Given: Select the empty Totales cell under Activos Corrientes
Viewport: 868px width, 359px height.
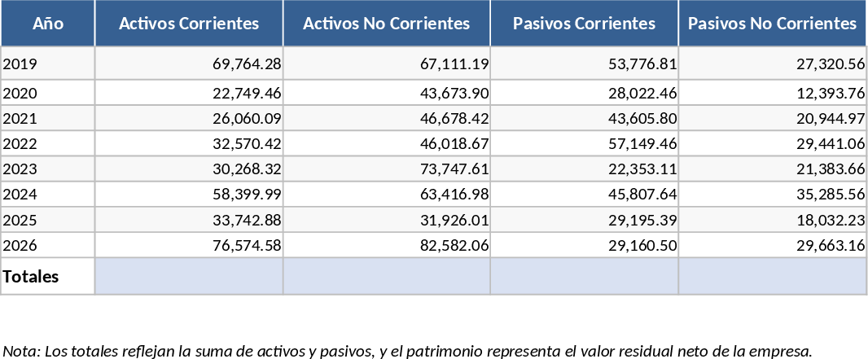Looking at the screenshot, I should [x=189, y=277].
